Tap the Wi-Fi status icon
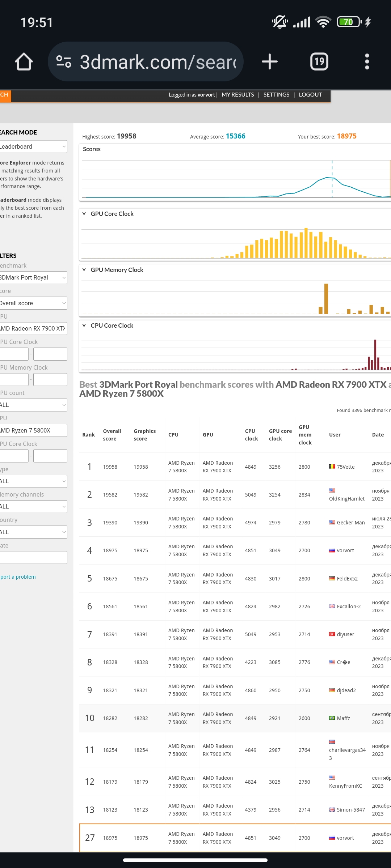The width and height of the screenshot is (391, 868). click(x=323, y=22)
